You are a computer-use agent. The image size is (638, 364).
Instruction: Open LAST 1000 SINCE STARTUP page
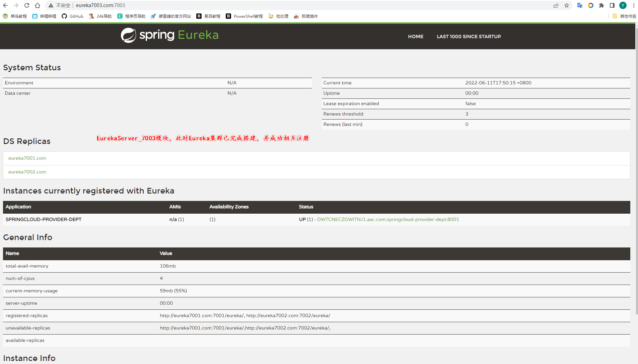pyautogui.click(x=469, y=37)
